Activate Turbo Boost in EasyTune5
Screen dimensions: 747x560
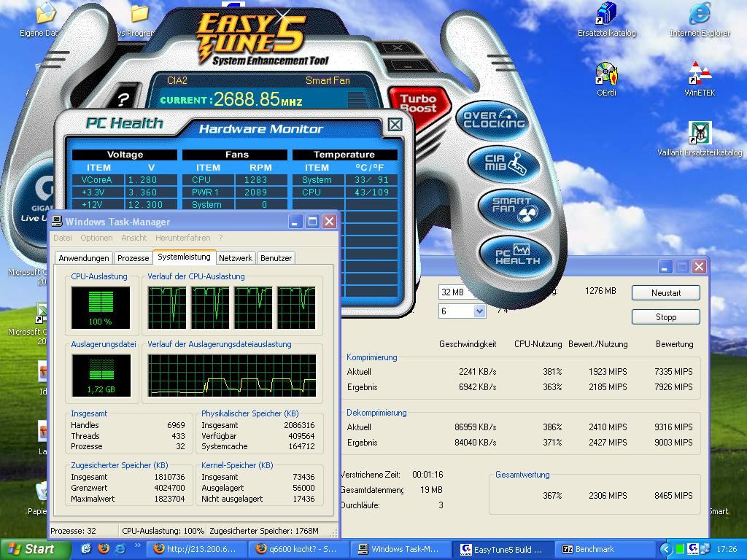[x=418, y=104]
